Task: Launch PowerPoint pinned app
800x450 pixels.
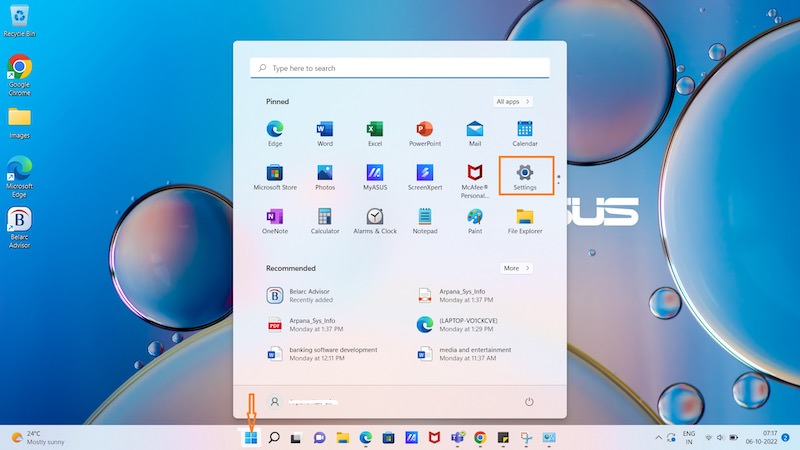Action: tap(424, 134)
